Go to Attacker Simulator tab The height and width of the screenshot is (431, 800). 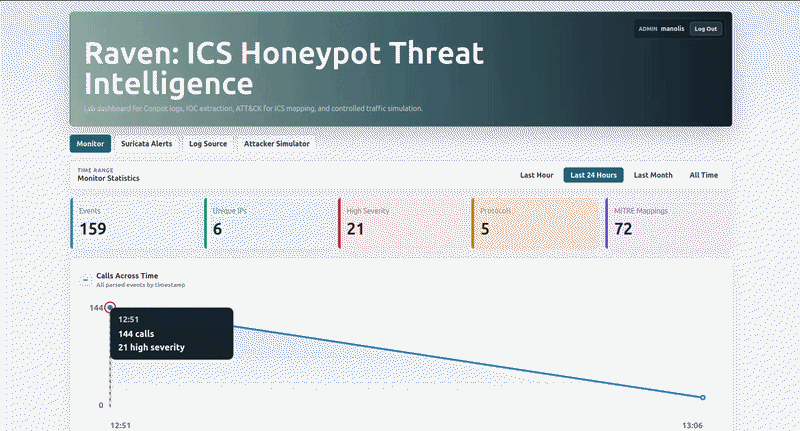pyautogui.click(x=277, y=144)
